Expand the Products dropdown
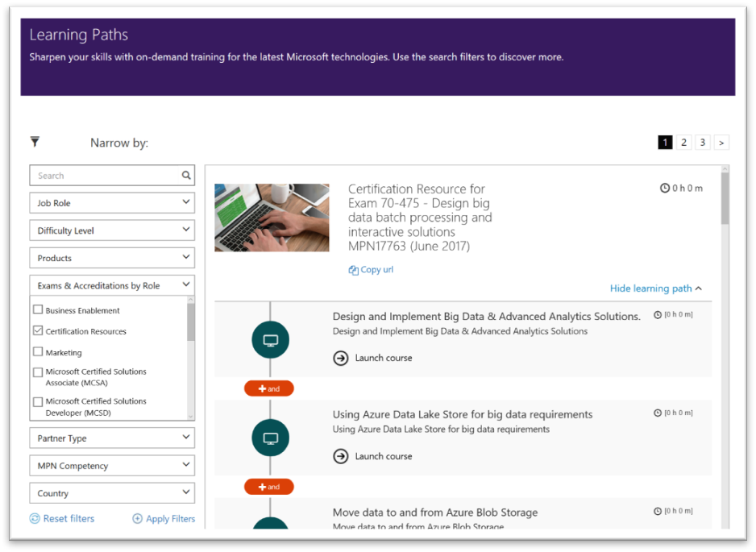 tap(112, 258)
